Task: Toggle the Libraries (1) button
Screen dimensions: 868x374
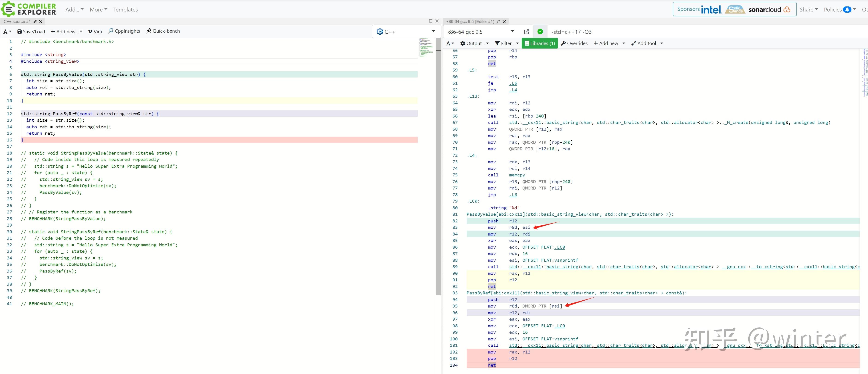Action: click(x=539, y=43)
